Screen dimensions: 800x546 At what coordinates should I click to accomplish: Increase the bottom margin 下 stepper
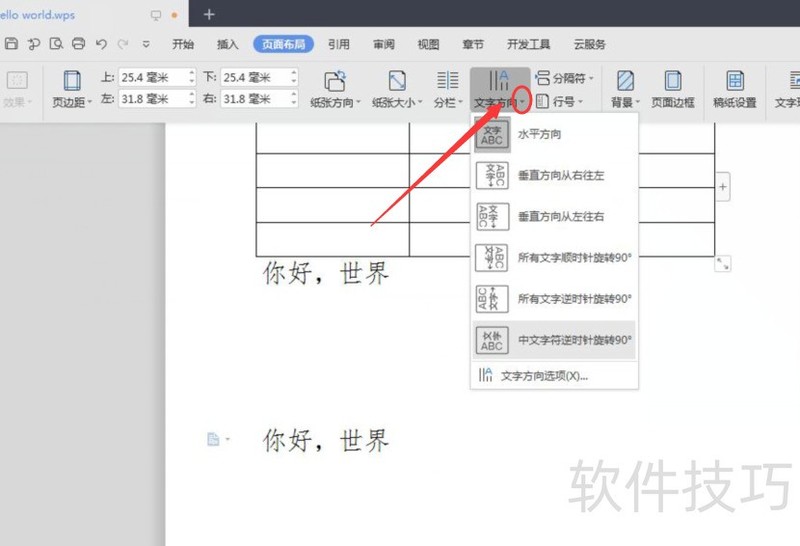click(x=294, y=73)
